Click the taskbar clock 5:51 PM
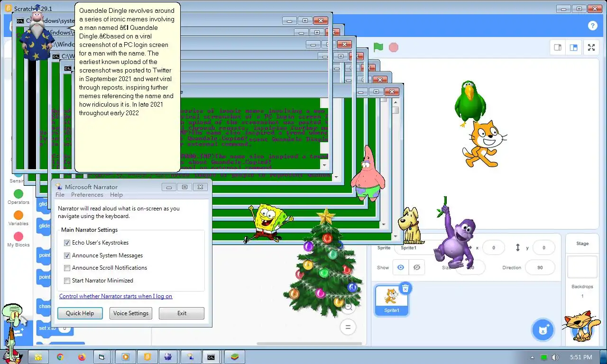This screenshot has width=607, height=364. click(581, 357)
